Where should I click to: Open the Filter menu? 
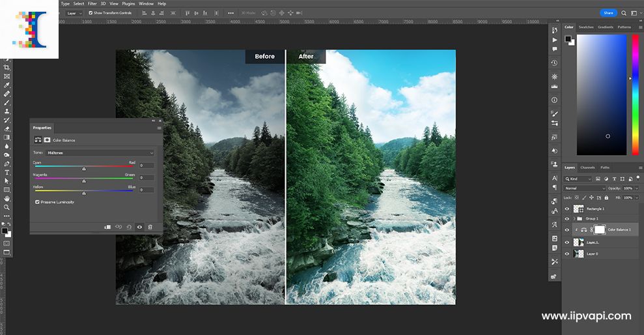point(93,3)
